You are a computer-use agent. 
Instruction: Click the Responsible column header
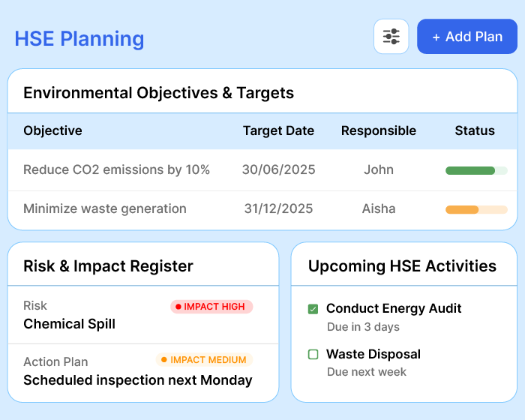378,130
